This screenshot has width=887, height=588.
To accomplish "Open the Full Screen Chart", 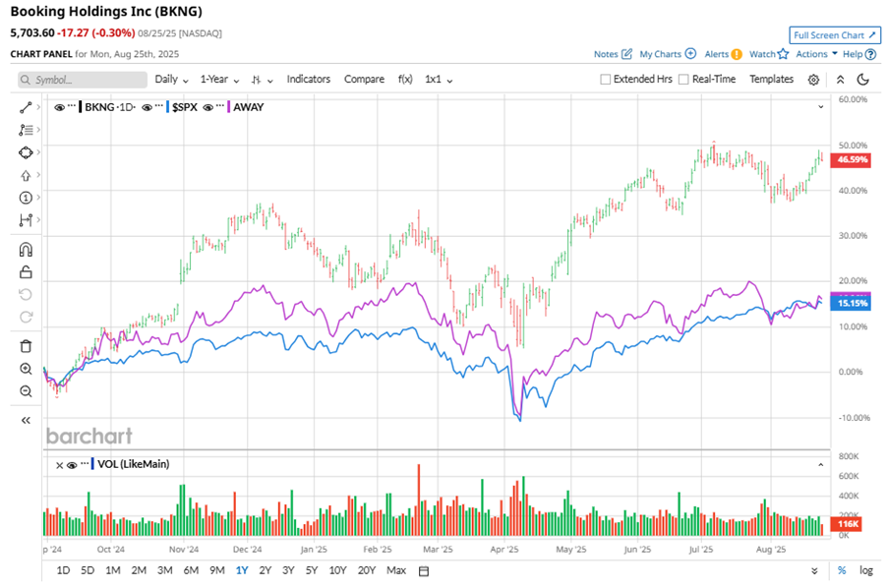I will [835, 35].
